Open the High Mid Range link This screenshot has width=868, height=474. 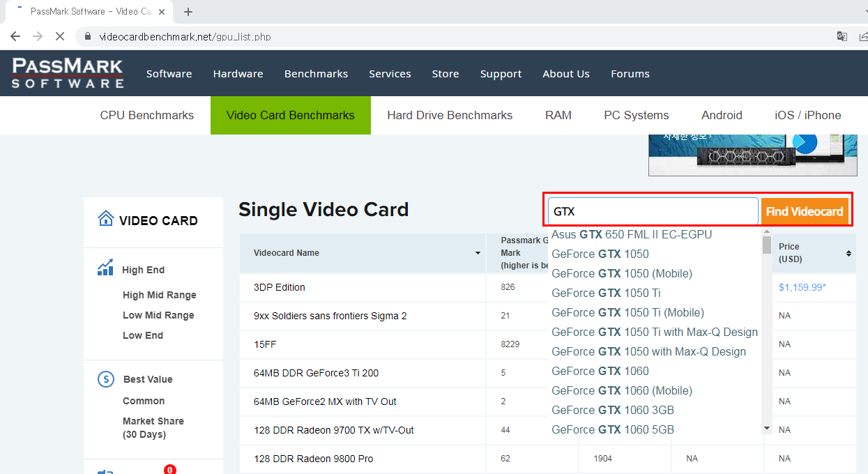click(160, 295)
